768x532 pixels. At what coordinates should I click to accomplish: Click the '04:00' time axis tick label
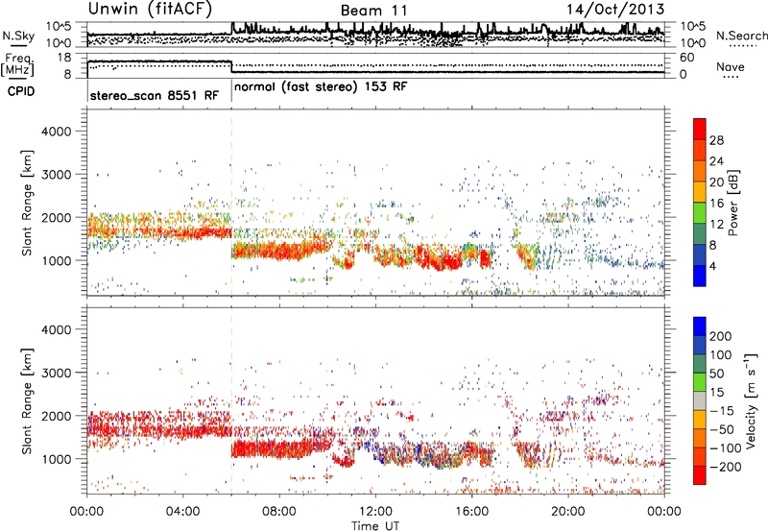click(182, 512)
